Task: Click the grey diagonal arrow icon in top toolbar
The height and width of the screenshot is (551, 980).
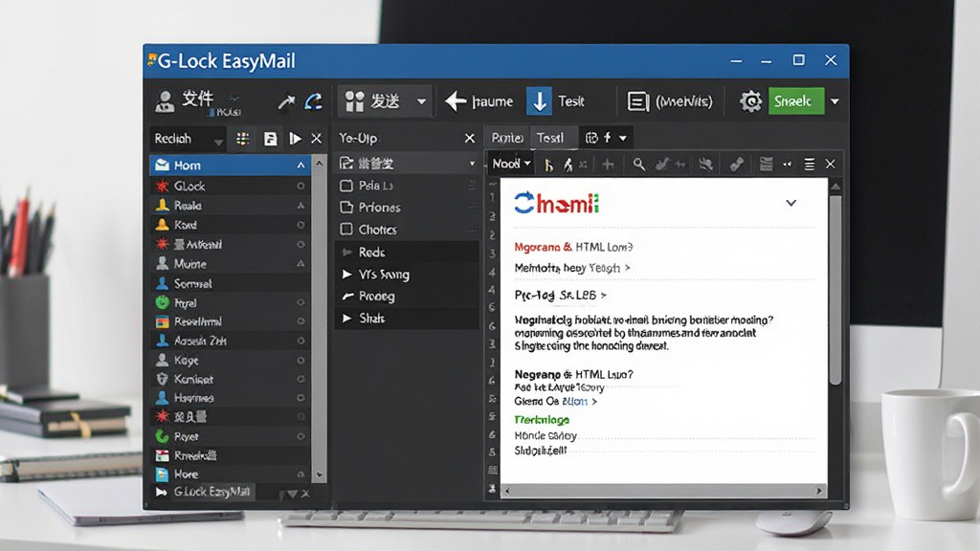Action: point(286,101)
